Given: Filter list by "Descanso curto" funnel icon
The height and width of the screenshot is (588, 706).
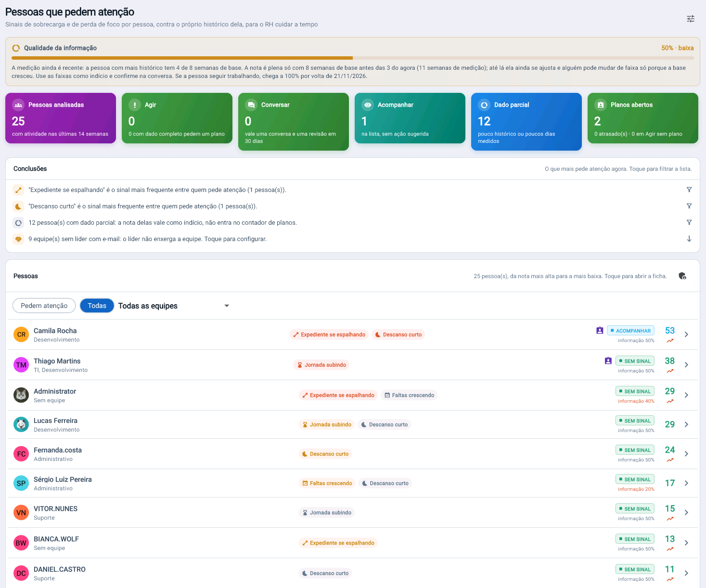Looking at the screenshot, I should coord(689,206).
